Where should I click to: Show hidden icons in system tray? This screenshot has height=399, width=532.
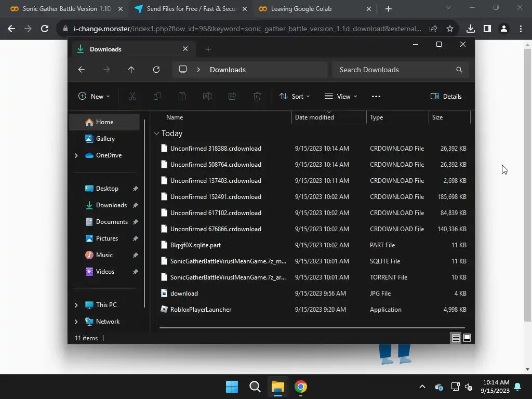tap(422, 387)
